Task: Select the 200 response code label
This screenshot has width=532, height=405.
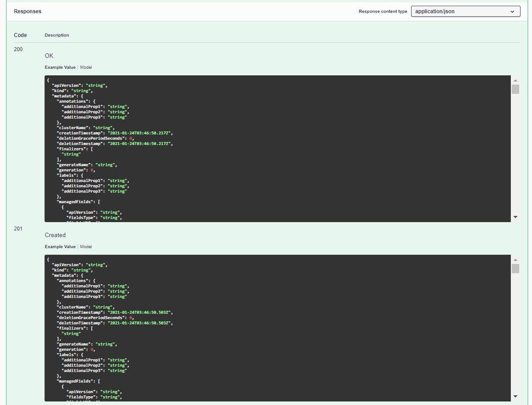Action: click(x=18, y=49)
